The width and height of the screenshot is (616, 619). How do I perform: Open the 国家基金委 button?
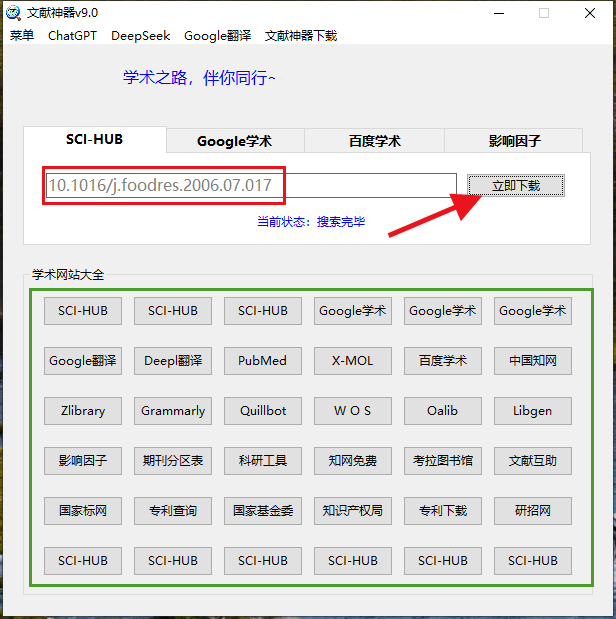263,511
